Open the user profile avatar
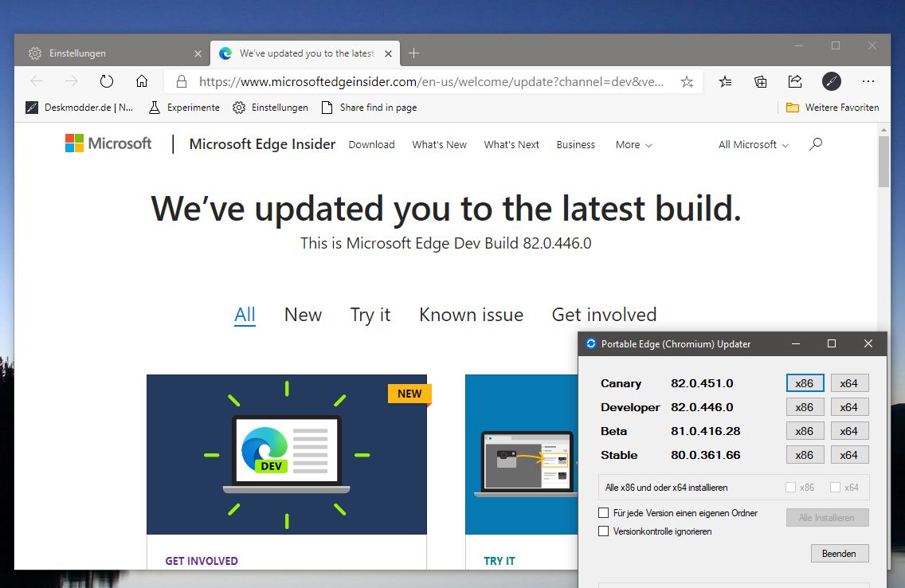Screen dimensions: 905x588 click(x=831, y=81)
